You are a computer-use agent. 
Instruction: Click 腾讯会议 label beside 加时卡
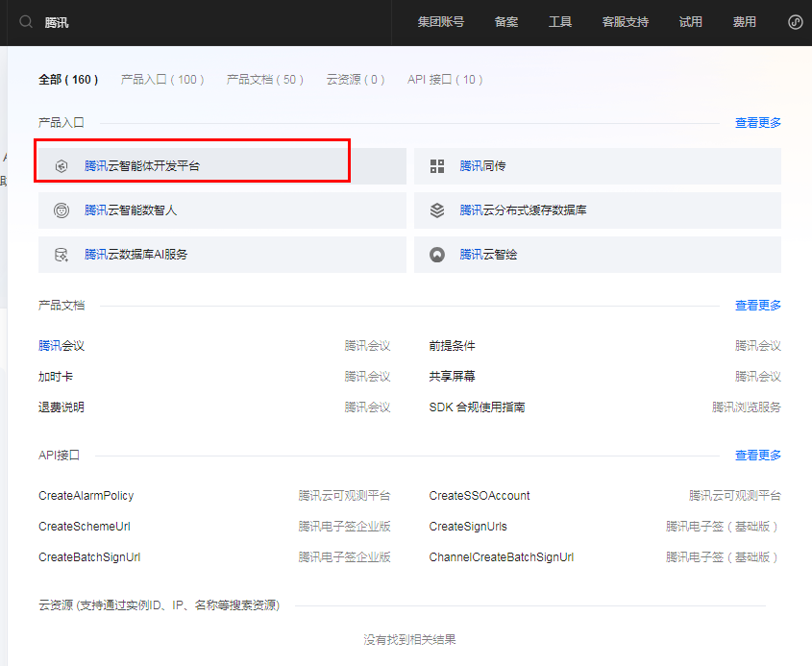(x=367, y=377)
